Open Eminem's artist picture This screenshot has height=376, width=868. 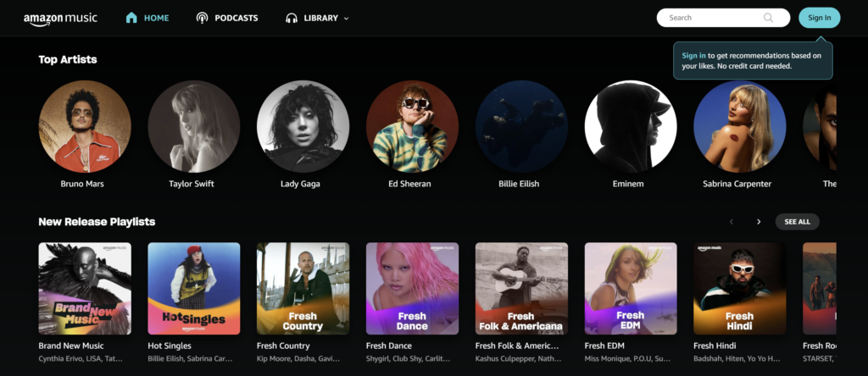(x=631, y=127)
